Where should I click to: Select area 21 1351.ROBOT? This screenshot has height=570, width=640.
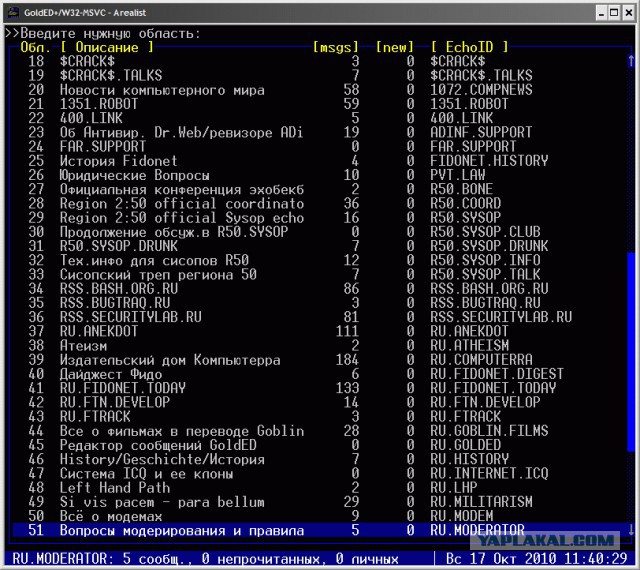[x=320, y=104]
